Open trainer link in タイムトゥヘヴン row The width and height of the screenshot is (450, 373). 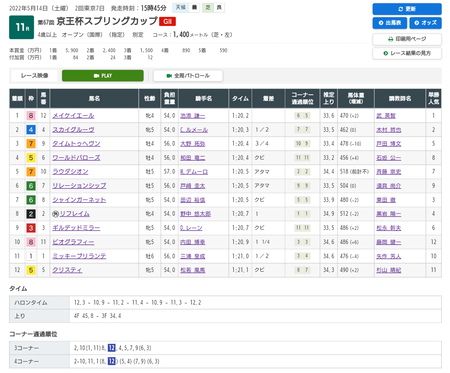coord(389,144)
